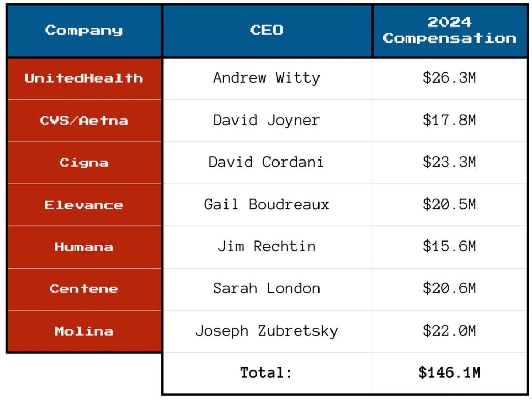Click the $15.6M compensation value
Viewport: 532px width, 401px height.
pos(449,247)
